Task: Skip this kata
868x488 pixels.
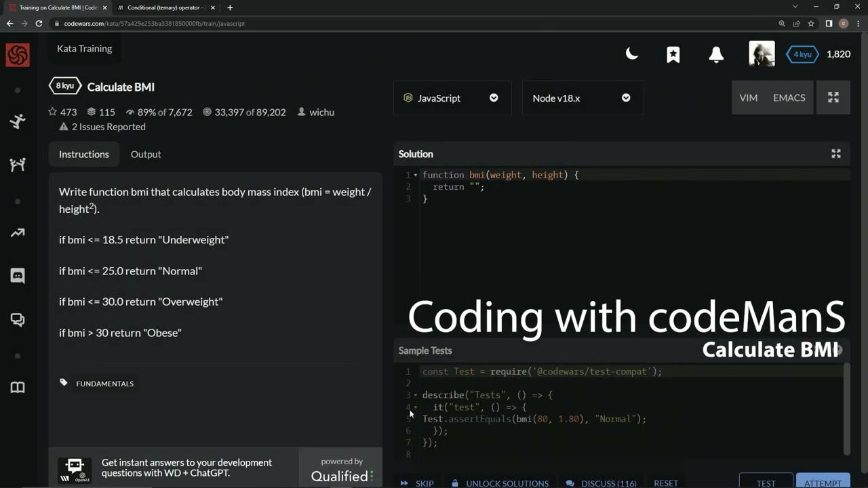Action: [x=417, y=483]
